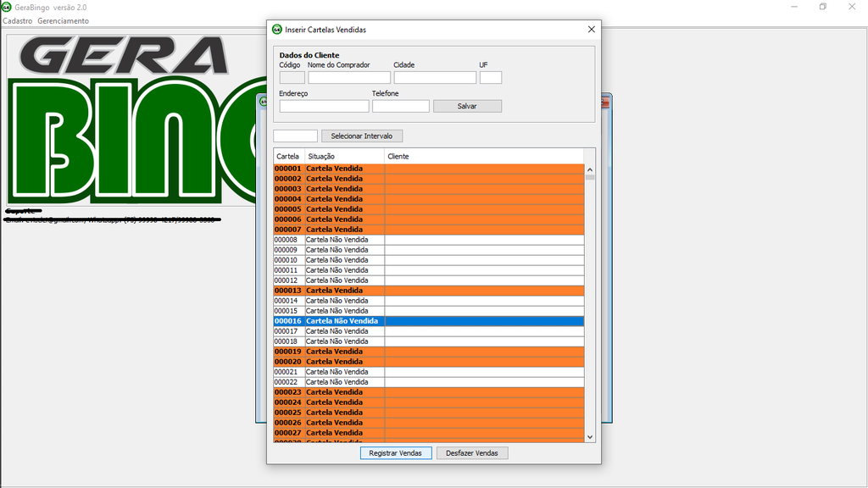Viewport: 868px width, 488px height.
Task: Click the Telefone input field
Action: (x=401, y=106)
